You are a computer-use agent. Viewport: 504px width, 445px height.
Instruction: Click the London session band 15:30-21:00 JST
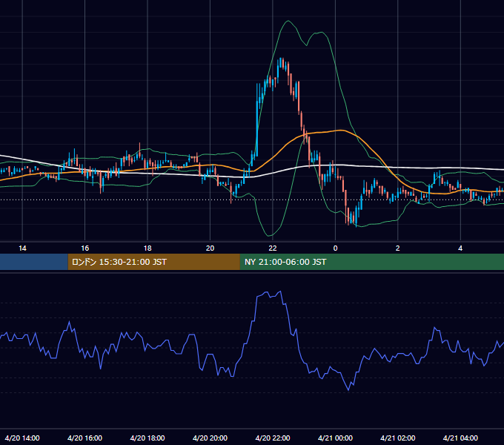point(153,262)
